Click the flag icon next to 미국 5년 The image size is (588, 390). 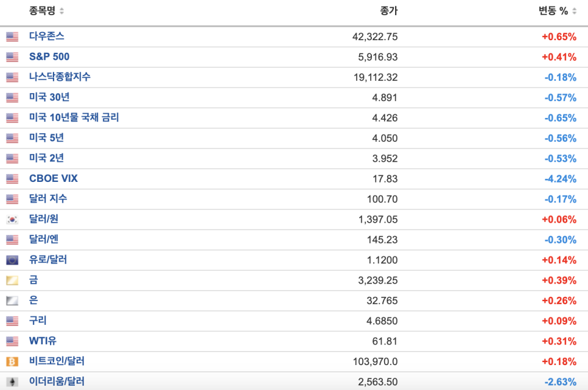(x=12, y=138)
